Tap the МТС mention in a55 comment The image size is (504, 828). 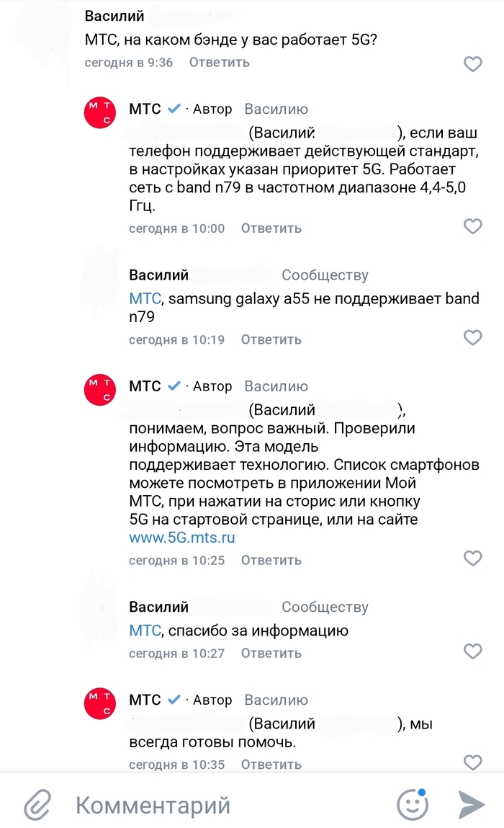145,299
